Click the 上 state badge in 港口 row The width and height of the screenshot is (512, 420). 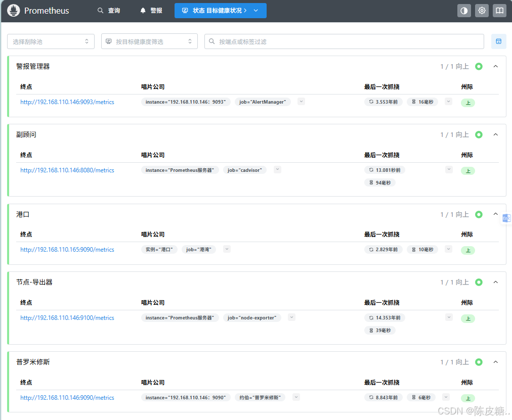tap(468, 251)
